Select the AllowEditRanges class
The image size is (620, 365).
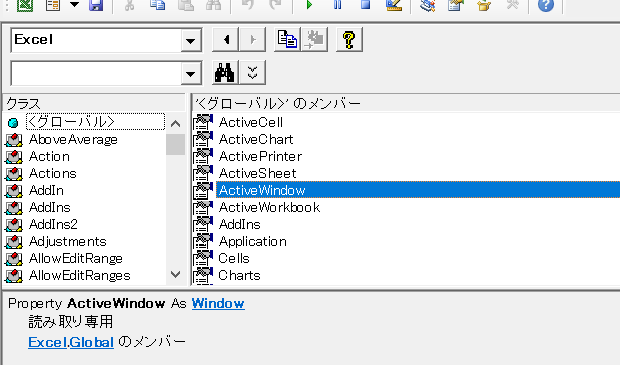tap(79, 276)
